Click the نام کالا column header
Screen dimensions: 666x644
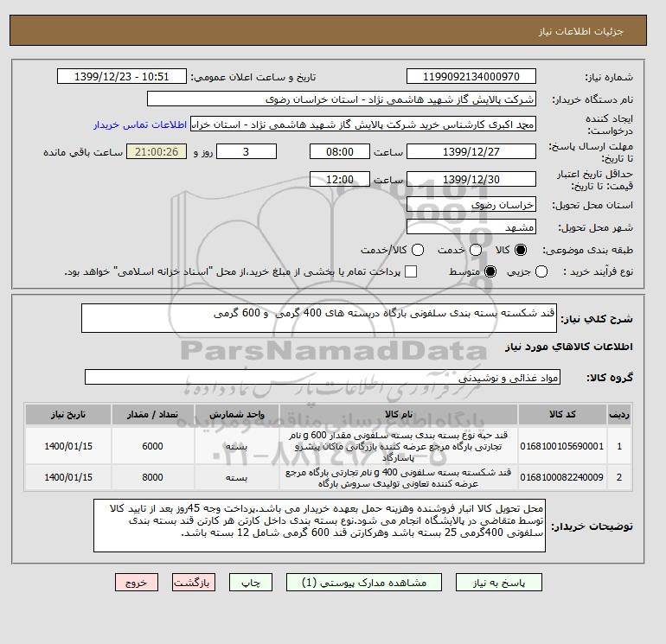[399, 414]
